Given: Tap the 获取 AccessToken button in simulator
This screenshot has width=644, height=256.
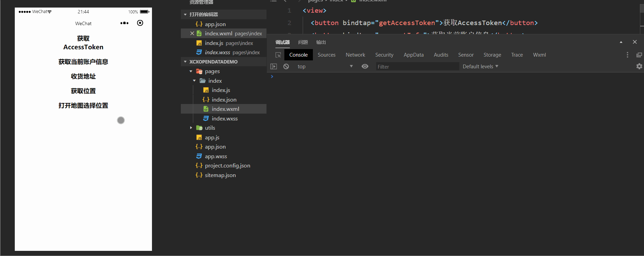Looking at the screenshot, I should click(x=83, y=43).
